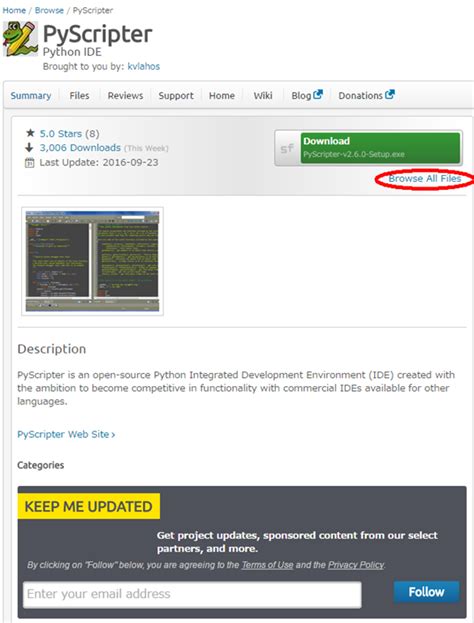Follow the PyScripter Web Site link
This screenshot has width=474, height=623.
[66, 434]
